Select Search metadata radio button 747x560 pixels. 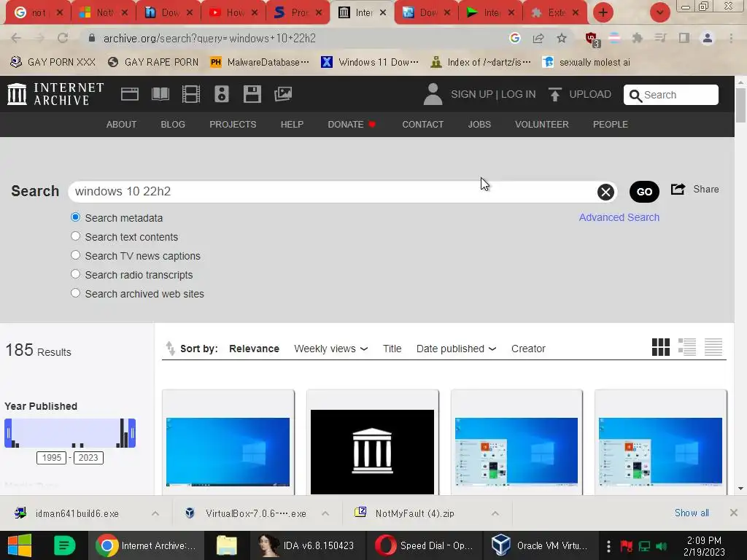coord(75,217)
